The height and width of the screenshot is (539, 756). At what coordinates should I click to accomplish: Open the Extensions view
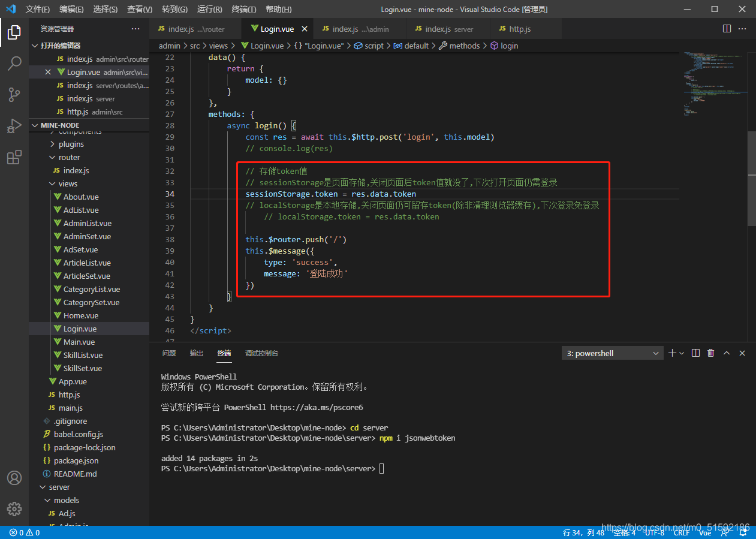click(14, 157)
